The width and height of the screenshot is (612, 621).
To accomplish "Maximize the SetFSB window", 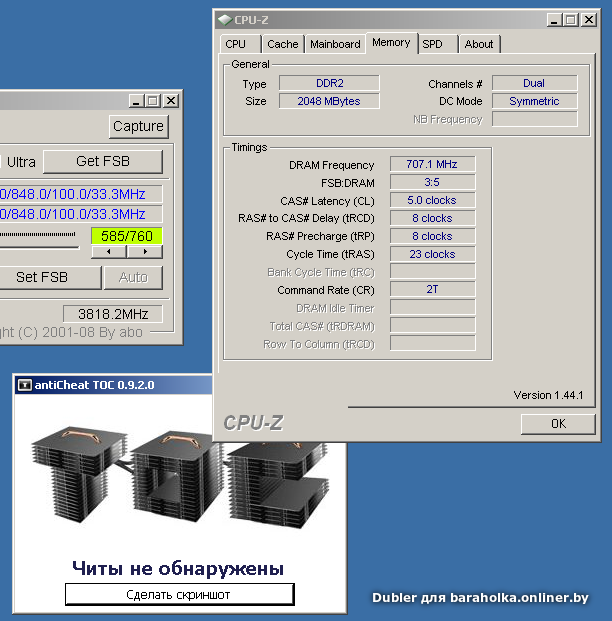I will 153,101.
